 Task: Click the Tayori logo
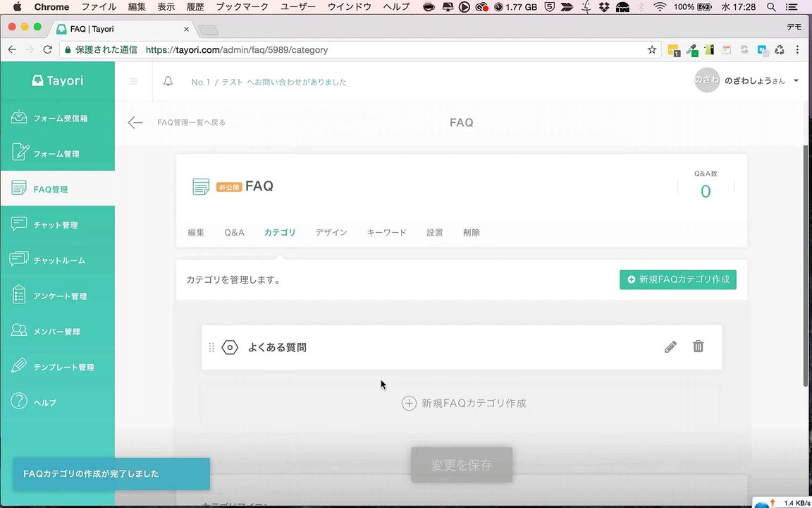57,80
